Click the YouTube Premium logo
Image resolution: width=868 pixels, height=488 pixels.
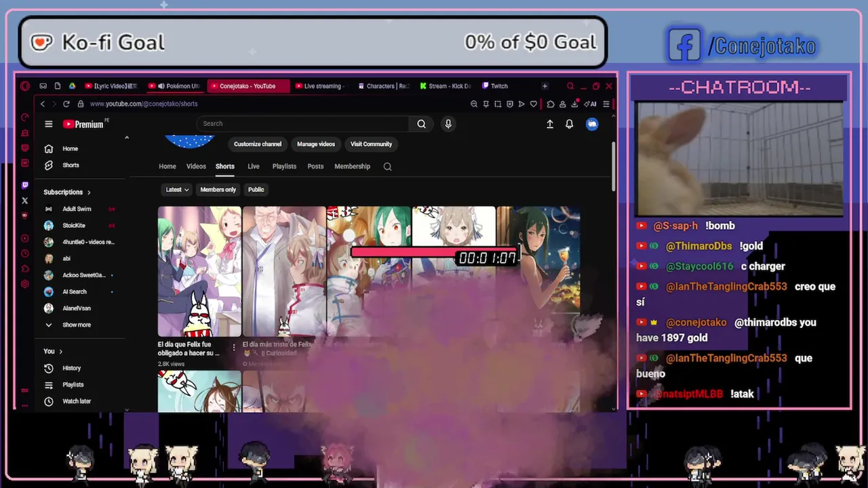click(83, 124)
